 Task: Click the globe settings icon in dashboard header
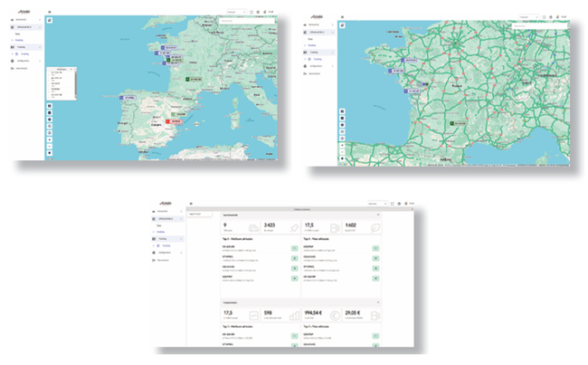tap(399, 204)
